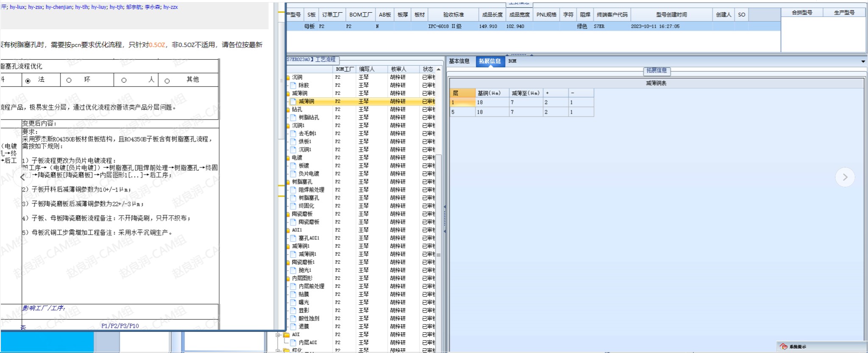This screenshot has width=868, height=353.
Task: Click the 合拼型号 column header
Action: click(x=802, y=13)
